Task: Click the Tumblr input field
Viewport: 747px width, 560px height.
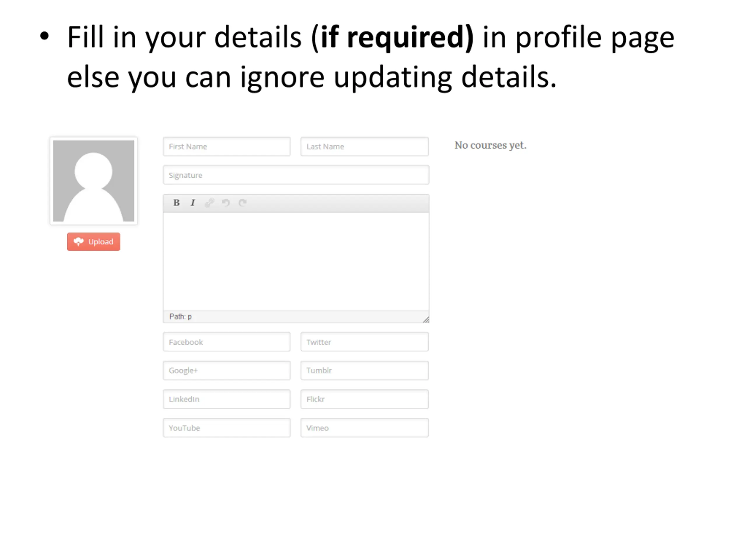Action: point(365,370)
